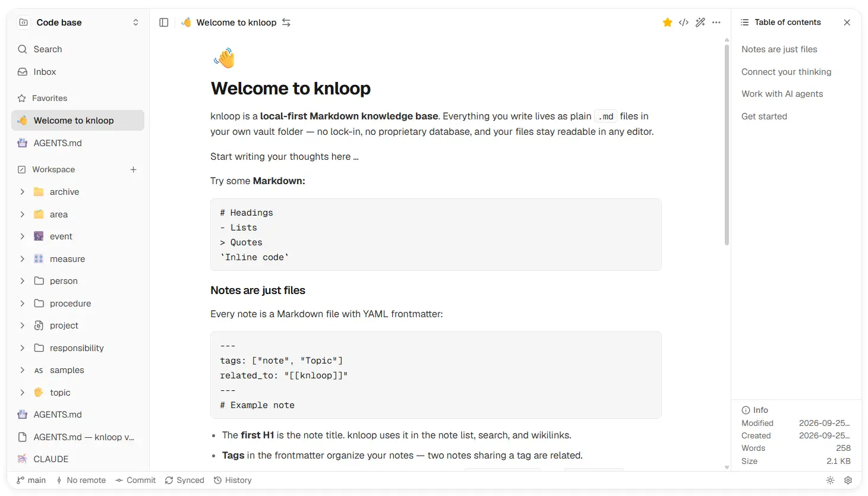The width and height of the screenshot is (868, 496).
Task: Click the No remote status item
Action: [x=81, y=481]
